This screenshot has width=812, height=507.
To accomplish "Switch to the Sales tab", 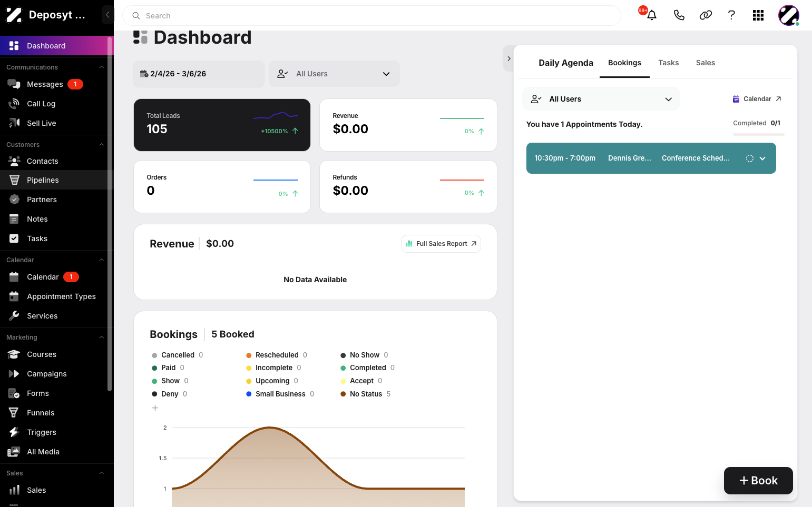I will 705,63.
